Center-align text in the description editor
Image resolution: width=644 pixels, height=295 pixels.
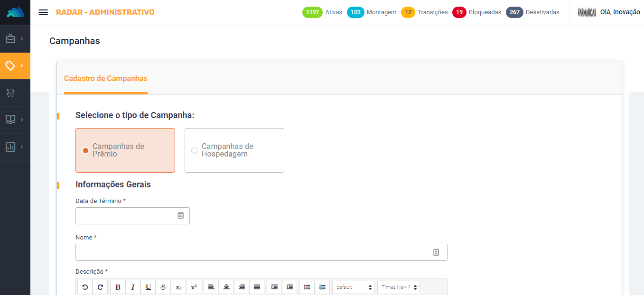(x=226, y=287)
